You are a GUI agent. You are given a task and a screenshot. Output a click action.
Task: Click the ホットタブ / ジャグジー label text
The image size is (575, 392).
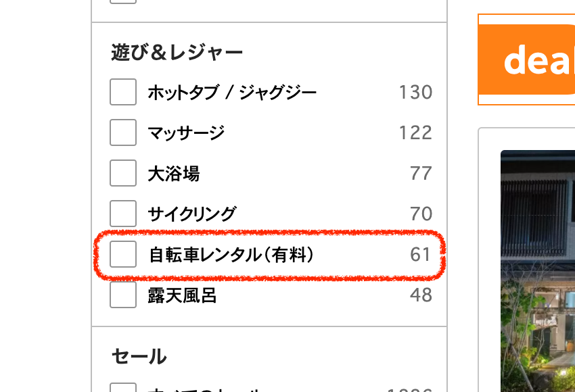click(232, 92)
